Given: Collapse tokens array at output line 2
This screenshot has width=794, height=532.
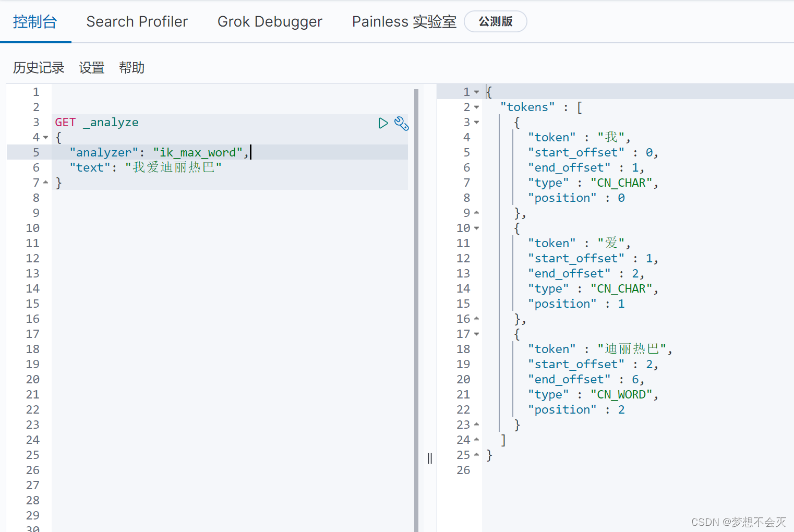Looking at the screenshot, I should click(x=476, y=107).
